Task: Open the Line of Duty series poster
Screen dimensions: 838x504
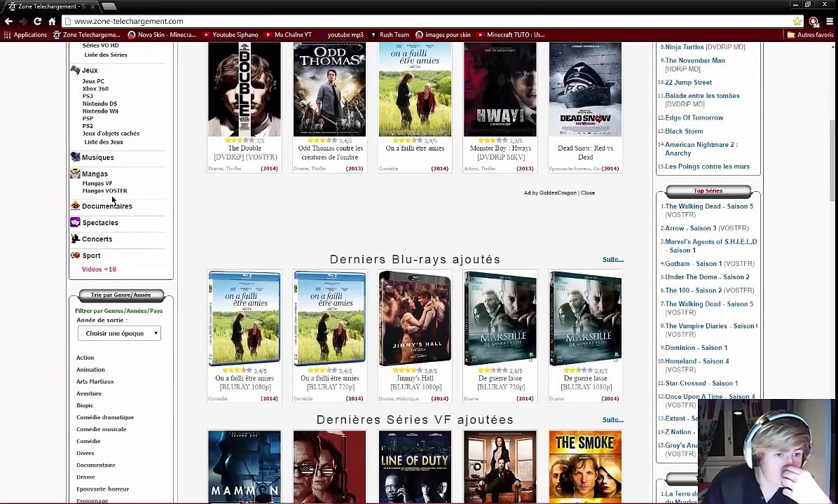Action: (x=415, y=467)
